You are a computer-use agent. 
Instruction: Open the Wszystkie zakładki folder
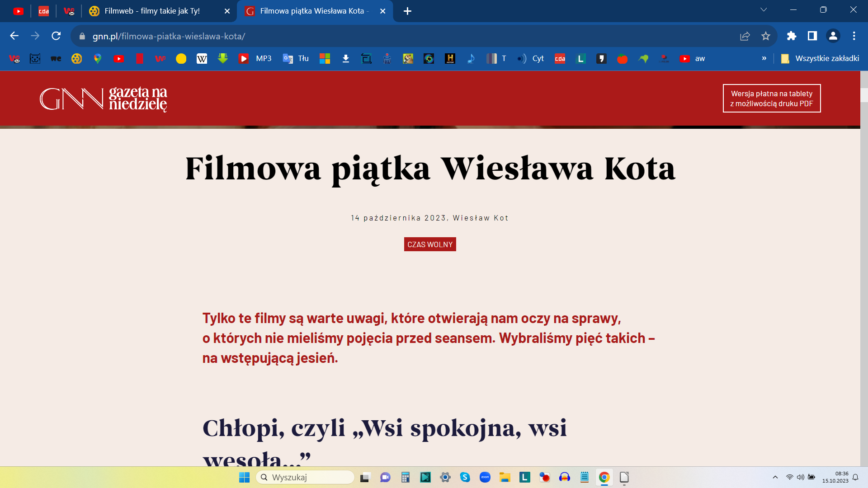coord(820,59)
